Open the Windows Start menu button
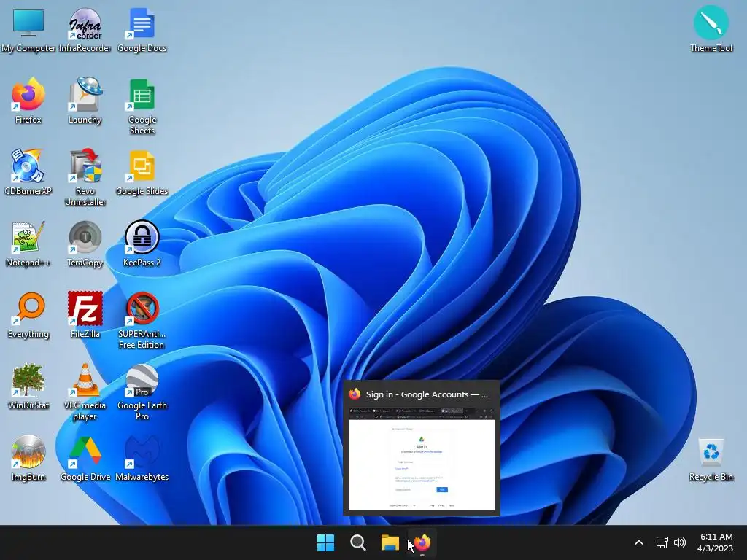The image size is (747, 560). pos(326,542)
